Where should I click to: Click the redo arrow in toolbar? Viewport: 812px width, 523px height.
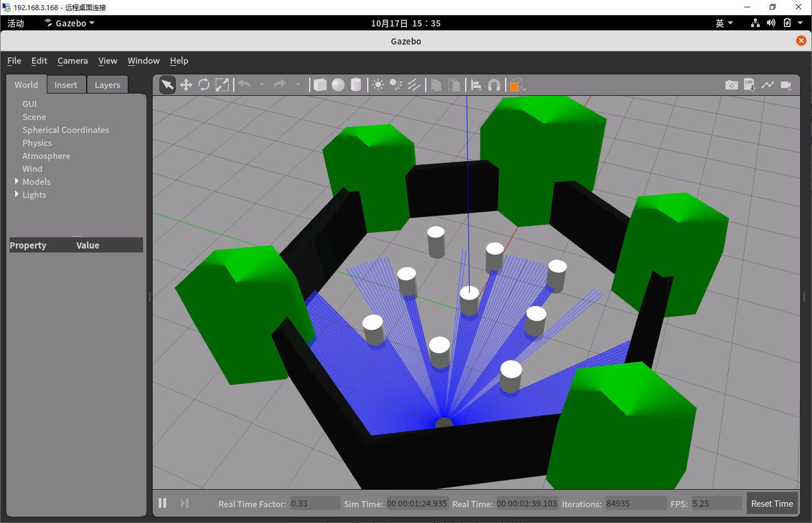tap(280, 85)
